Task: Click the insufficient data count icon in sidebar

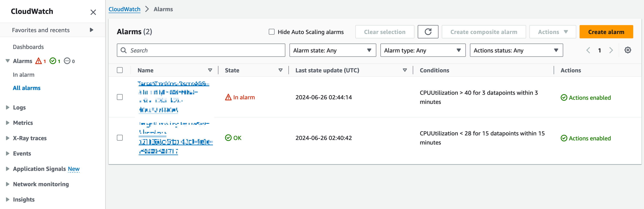Action: coord(69,61)
